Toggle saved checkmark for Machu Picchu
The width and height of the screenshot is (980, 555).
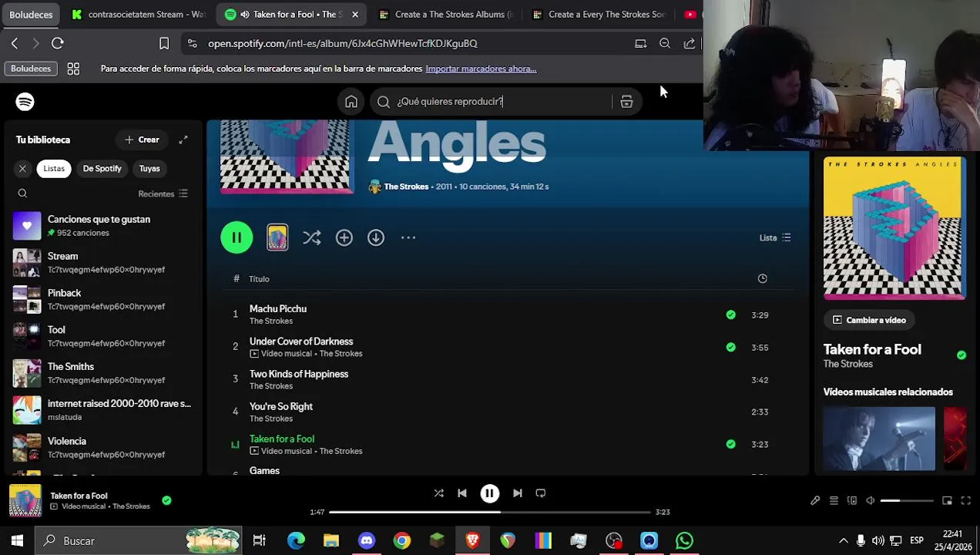tap(730, 314)
